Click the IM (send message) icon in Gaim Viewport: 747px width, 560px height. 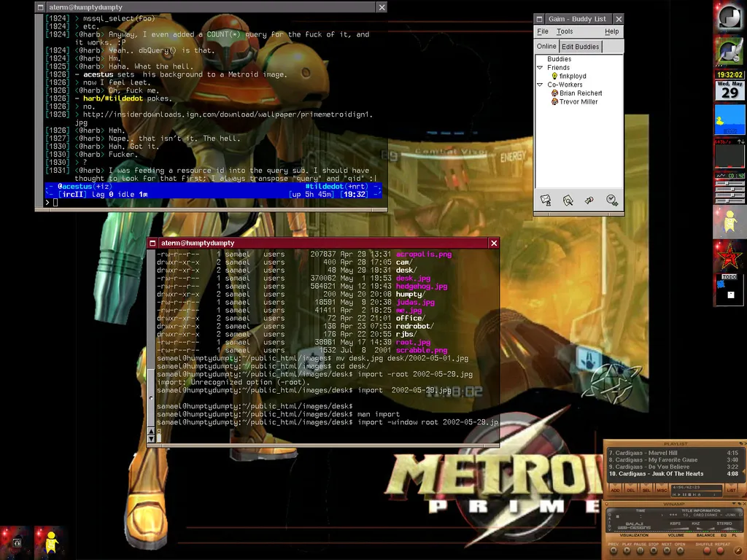(x=546, y=200)
